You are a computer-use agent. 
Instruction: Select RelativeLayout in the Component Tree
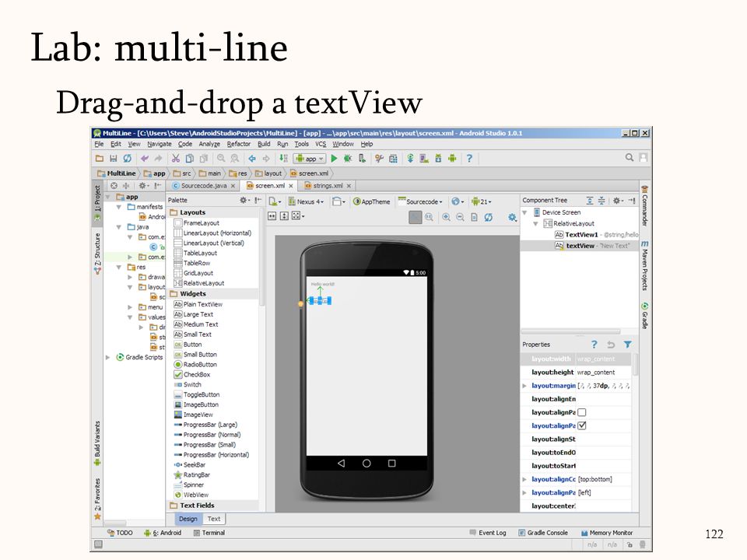pyautogui.click(x=570, y=223)
